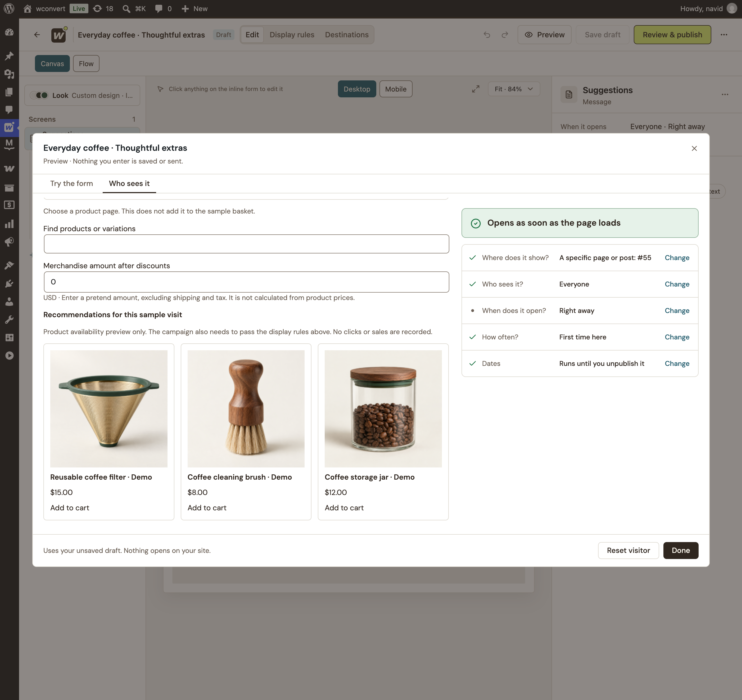Select the Desktop preview mode
The image size is (742, 700).
click(357, 89)
